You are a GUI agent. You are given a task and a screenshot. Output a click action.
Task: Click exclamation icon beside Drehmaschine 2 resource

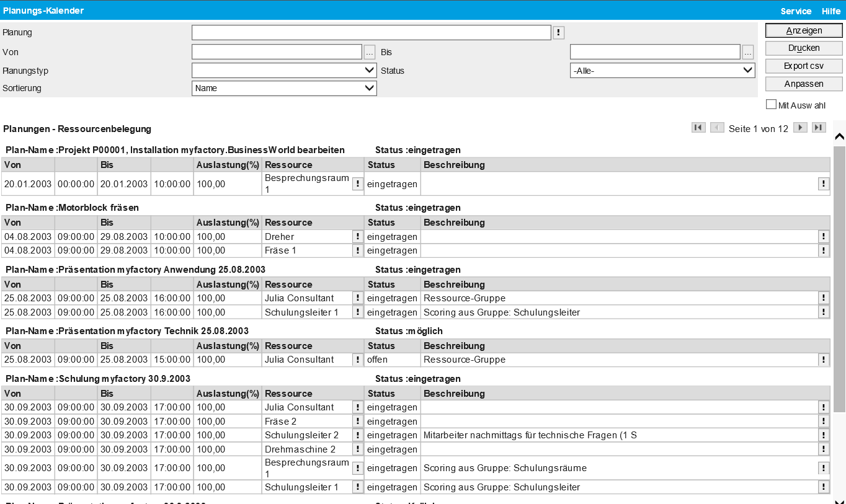pos(358,449)
